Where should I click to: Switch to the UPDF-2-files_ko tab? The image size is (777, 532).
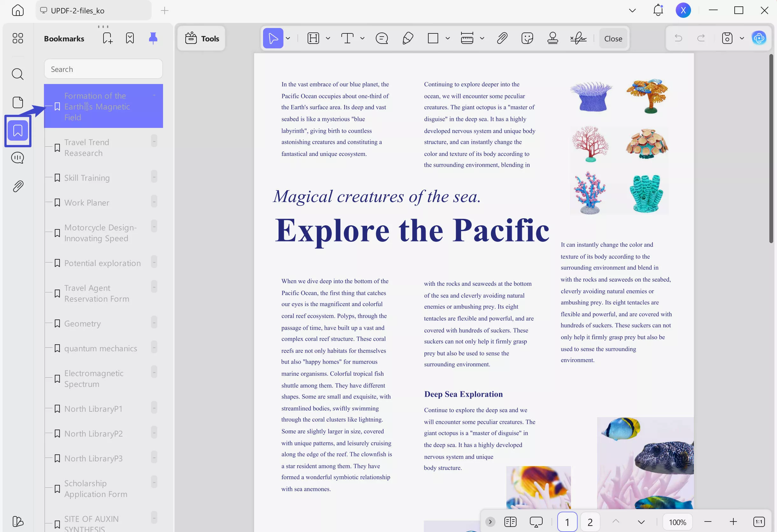(93, 10)
